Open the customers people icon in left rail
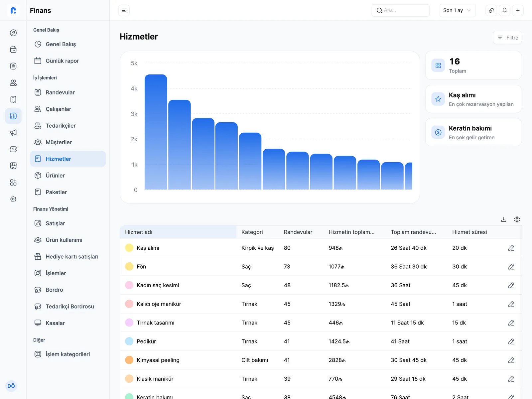This screenshot has width=532, height=399. [13, 83]
